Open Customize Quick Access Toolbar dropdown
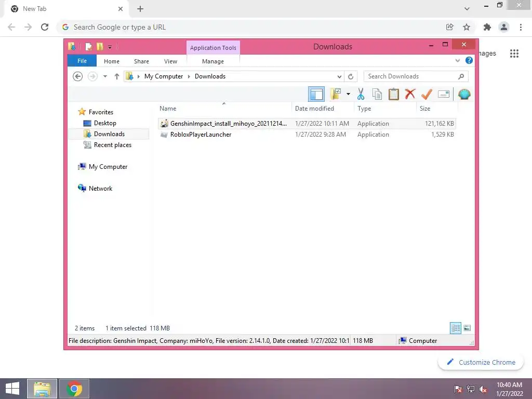Image resolution: width=532 pixels, height=399 pixels. coord(110,47)
